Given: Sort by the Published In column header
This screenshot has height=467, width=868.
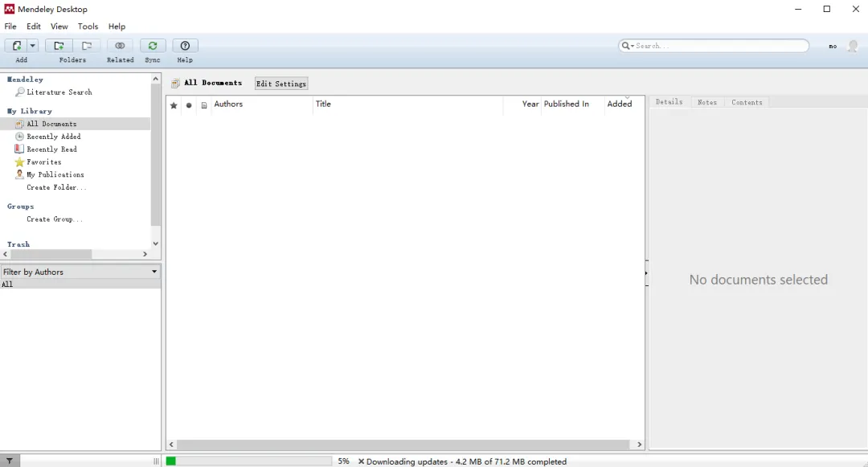Looking at the screenshot, I should 567,104.
